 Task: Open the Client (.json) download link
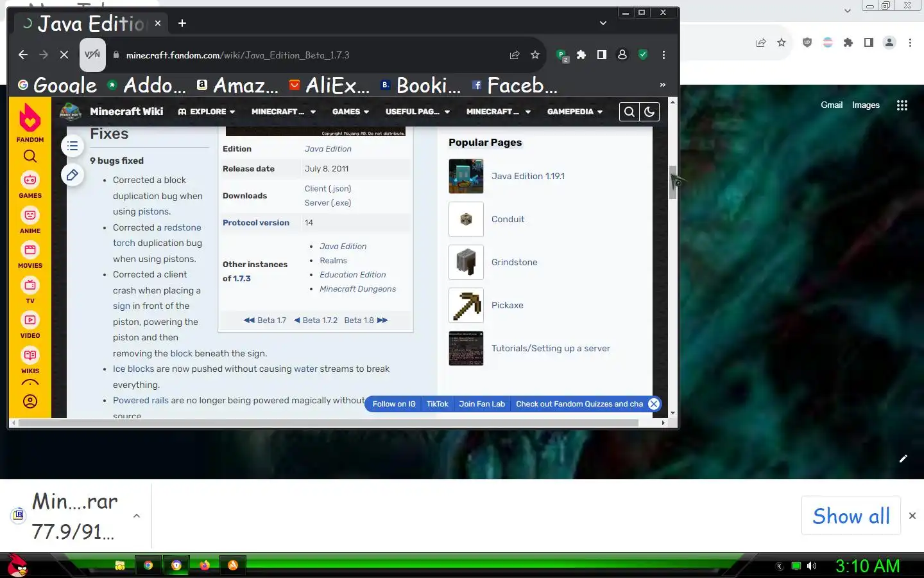coord(328,189)
